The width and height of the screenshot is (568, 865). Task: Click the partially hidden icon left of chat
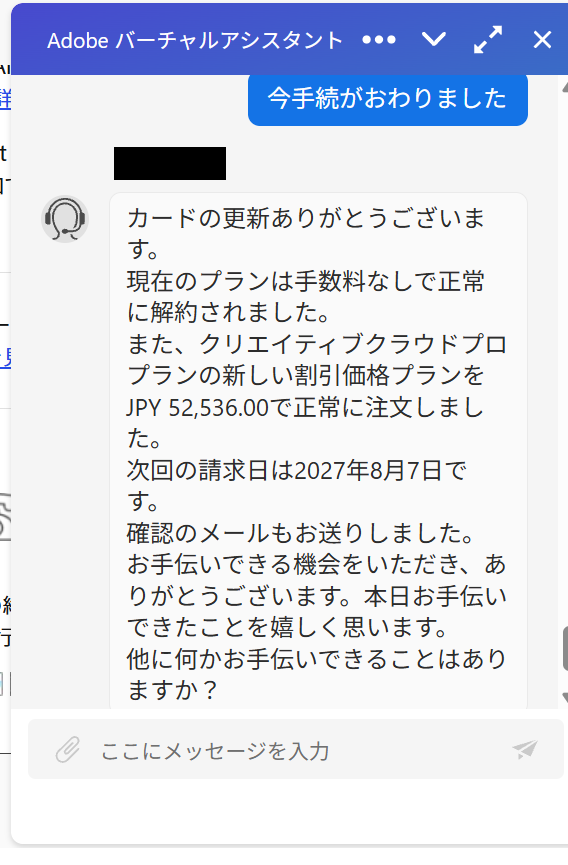click(5, 516)
